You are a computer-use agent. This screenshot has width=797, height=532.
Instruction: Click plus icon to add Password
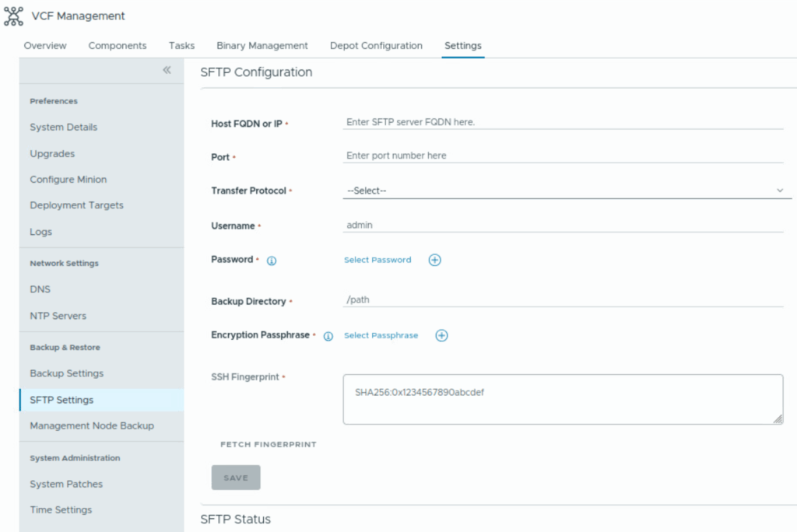(435, 260)
